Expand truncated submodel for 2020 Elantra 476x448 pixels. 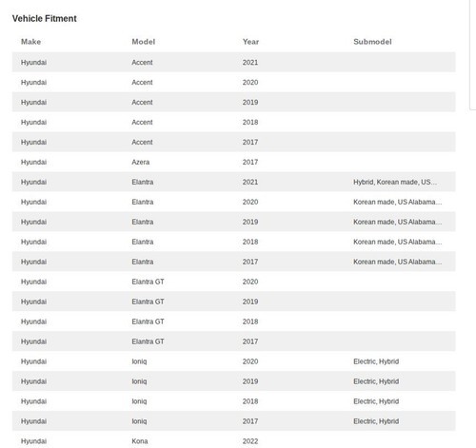[x=397, y=202]
